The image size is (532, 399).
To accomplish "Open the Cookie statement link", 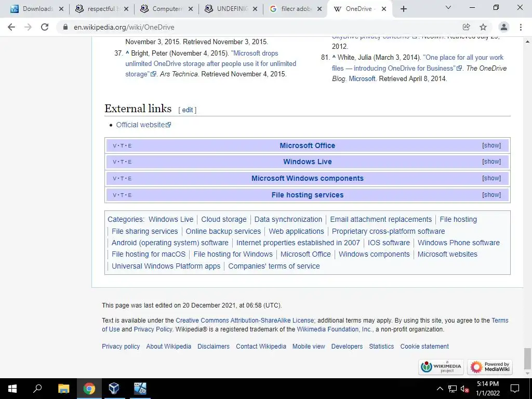I will (x=424, y=347).
